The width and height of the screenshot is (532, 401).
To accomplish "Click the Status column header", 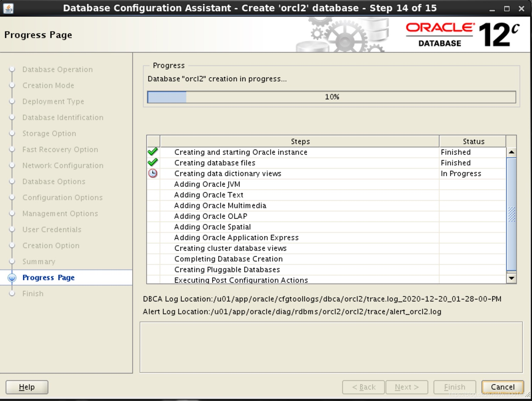I will (473, 142).
